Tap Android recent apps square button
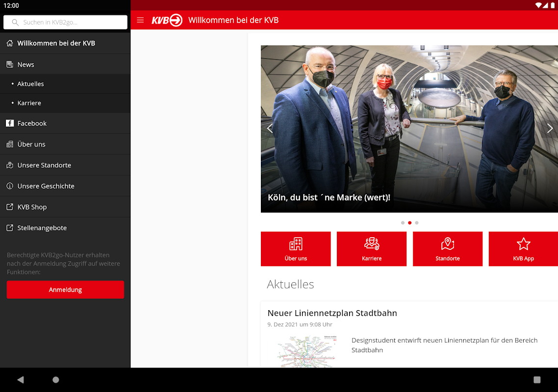The height and width of the screenshot is (392, 558). [x=537, y=380]
